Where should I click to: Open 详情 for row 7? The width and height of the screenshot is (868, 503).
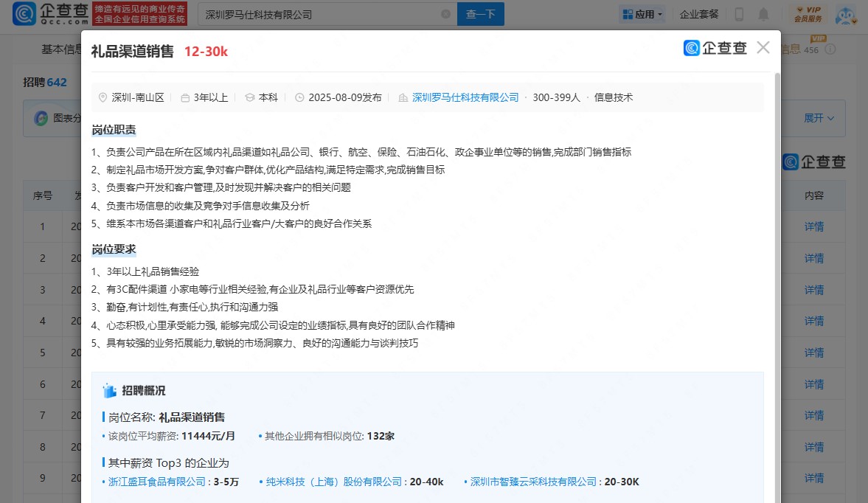813,415
